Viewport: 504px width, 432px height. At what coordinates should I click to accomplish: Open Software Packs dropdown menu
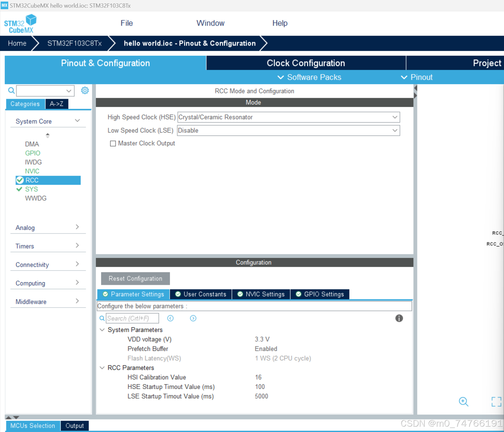tap(309, 77)
